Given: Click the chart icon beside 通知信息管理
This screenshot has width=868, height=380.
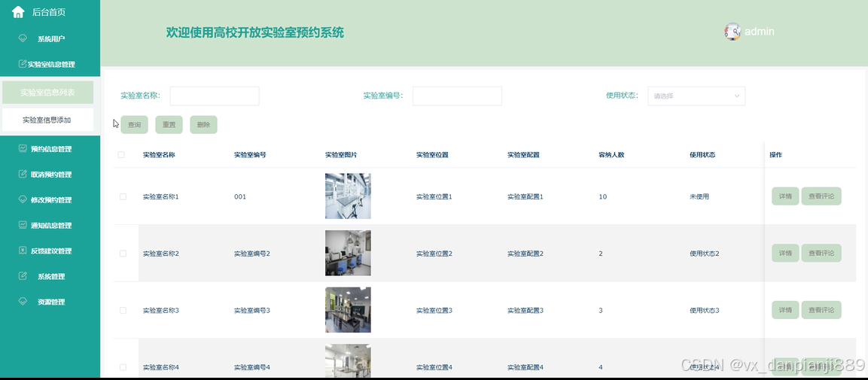Looking at the screenshot, I should pyautogui.click(x=23, y=225).
